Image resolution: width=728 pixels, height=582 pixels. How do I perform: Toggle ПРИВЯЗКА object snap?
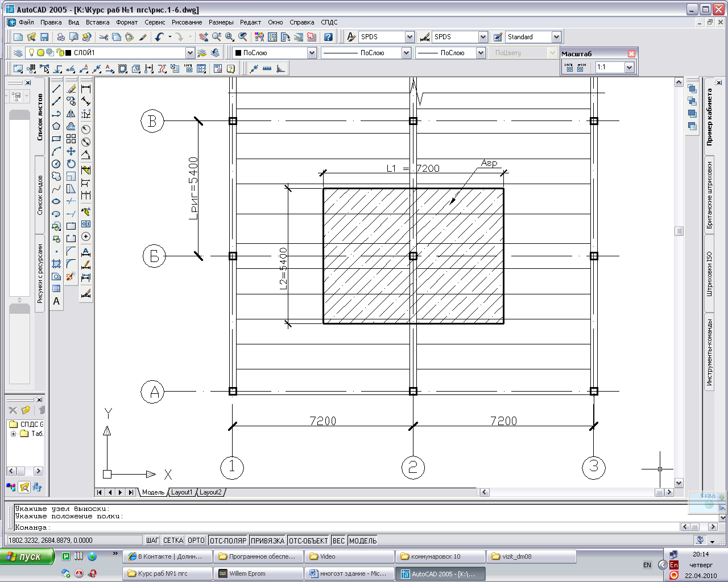tap(267, 541)
